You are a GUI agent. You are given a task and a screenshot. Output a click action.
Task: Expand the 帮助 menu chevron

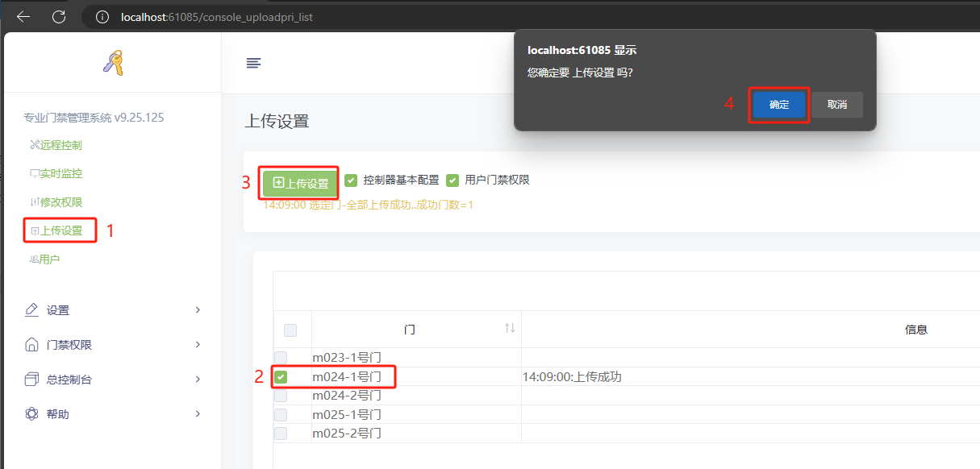point(198,414)
